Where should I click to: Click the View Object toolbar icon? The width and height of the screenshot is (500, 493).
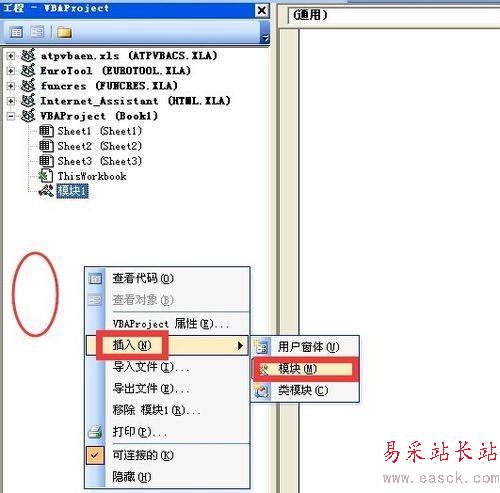coord(37,32)
